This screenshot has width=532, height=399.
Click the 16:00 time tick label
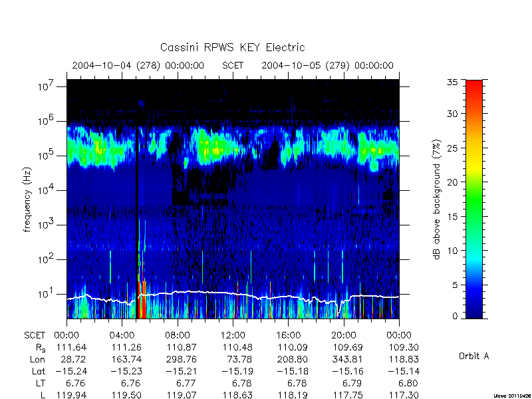pyautogui.click(x=288, y=335)
